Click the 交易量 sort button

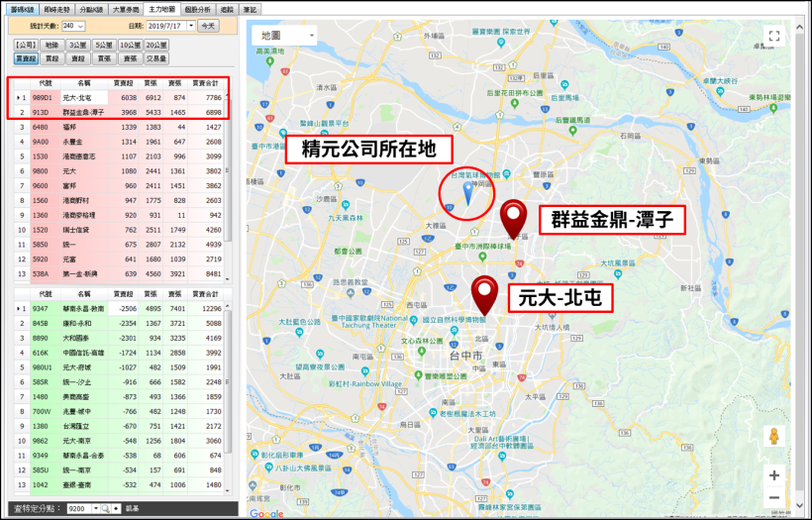pos(156,58)
